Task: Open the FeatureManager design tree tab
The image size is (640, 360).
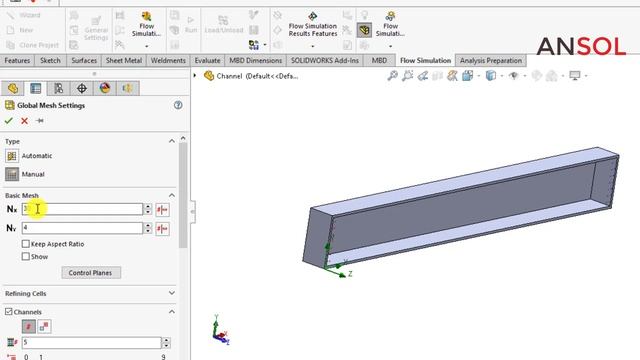Action: [13, 88]
